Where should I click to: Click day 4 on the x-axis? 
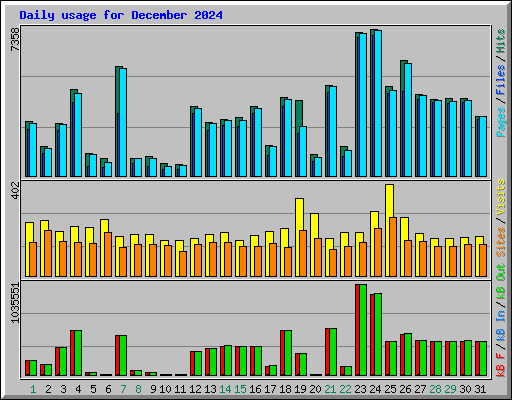click(x=78, y=389)
